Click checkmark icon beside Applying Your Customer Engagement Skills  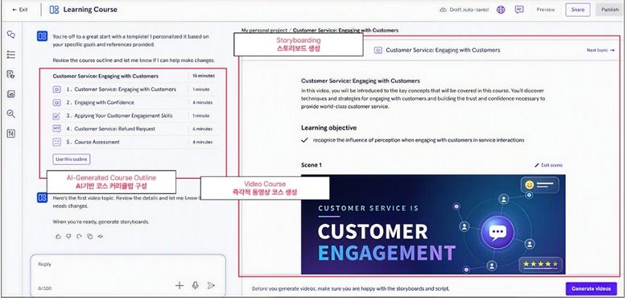pos(57,115)
